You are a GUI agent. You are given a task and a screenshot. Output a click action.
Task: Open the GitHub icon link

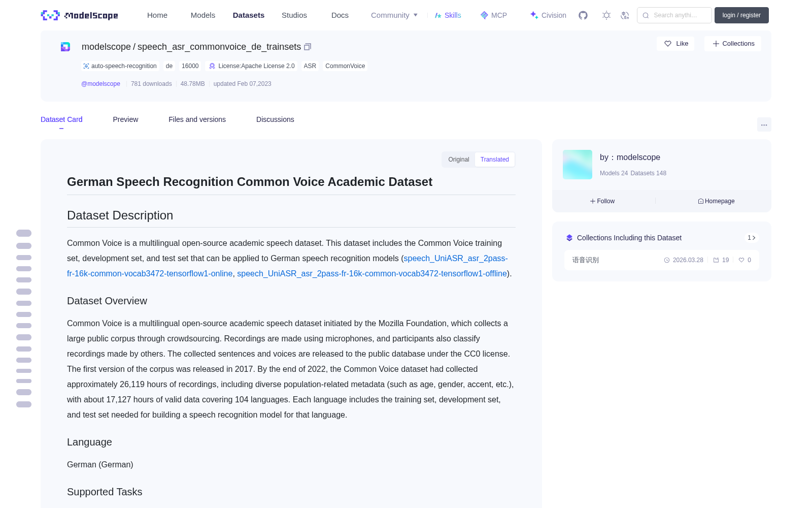pos(583,15)
